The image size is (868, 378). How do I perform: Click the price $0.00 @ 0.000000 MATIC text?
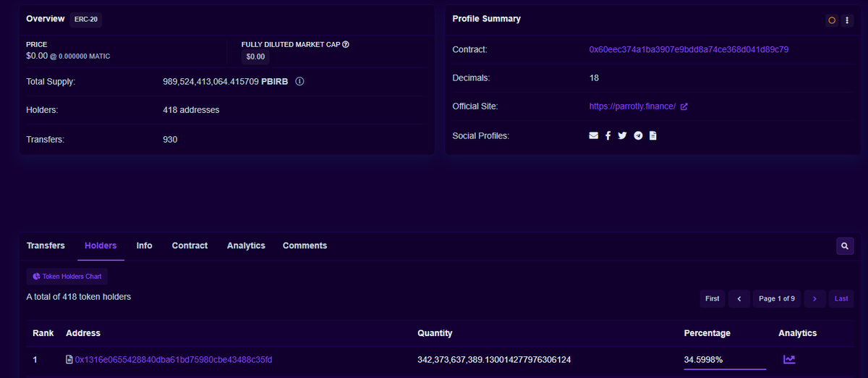(68, 56)
